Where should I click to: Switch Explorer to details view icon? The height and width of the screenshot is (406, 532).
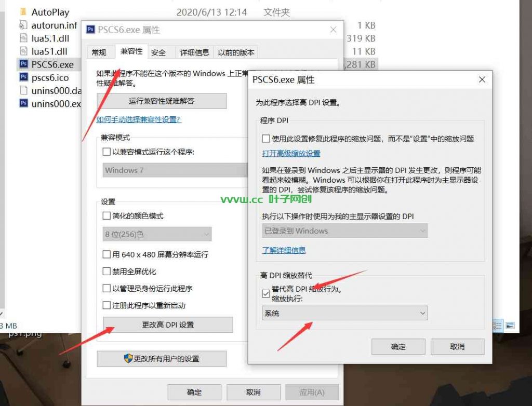pos(497,326)
